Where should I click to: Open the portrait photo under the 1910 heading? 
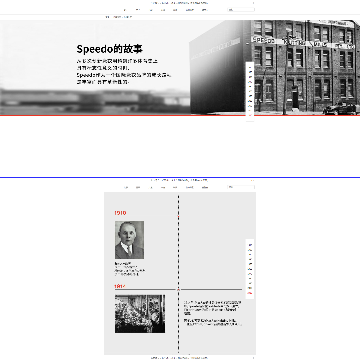click(130, 240)
